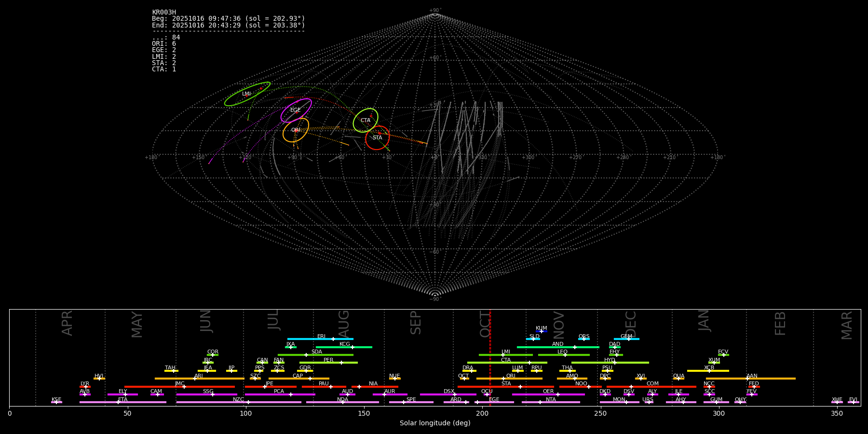This screenshot has height=434, width=868.
Task: Click the 350 tick on solar longitude axis
Action: [x=837, y=413]
